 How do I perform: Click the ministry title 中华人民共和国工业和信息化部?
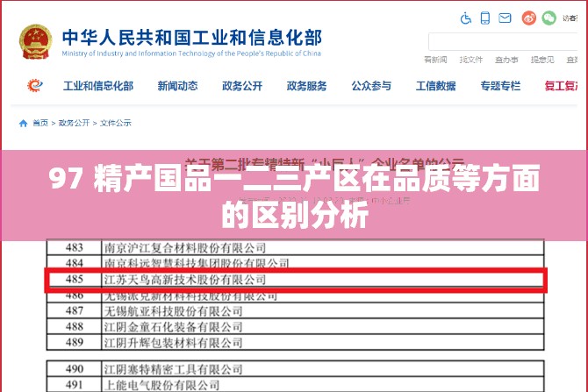(x=192, y=38)
